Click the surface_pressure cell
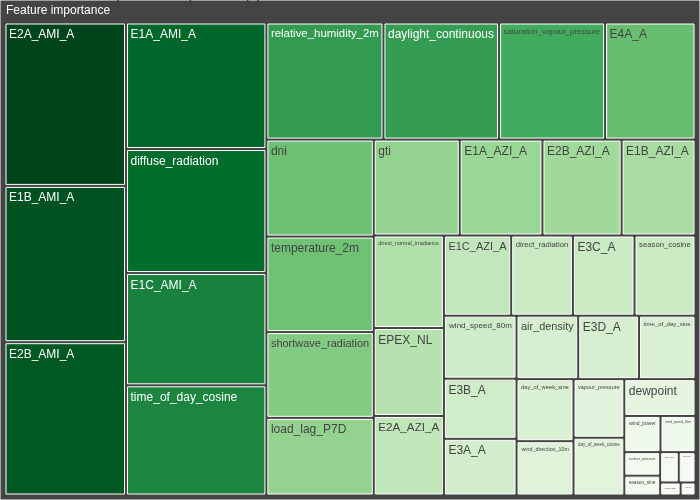This screenshot has width=700, height=500. point(642,464)
